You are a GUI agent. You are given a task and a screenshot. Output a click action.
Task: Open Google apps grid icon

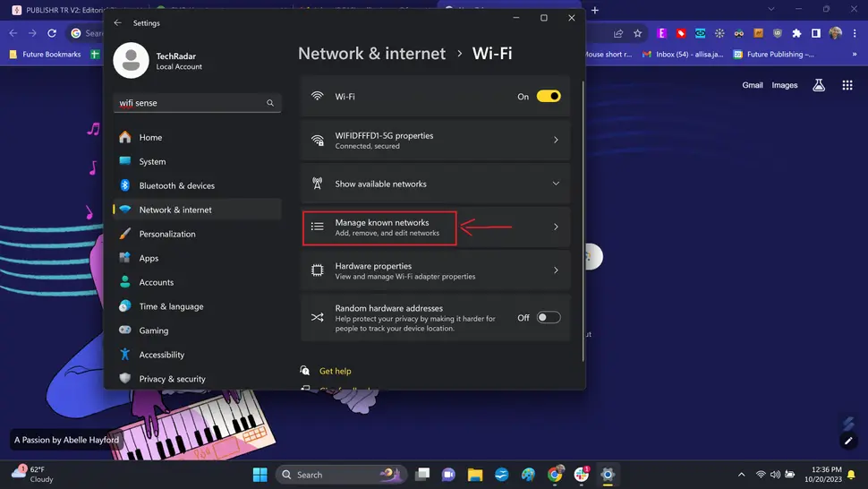(847, 85)
